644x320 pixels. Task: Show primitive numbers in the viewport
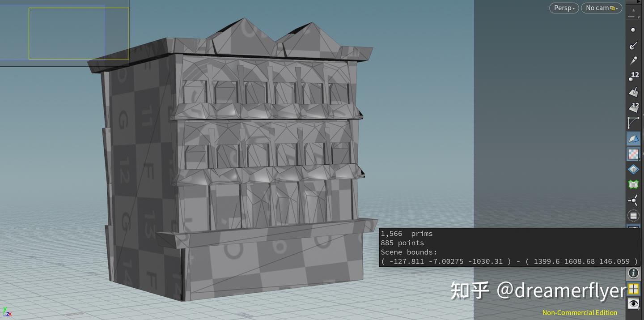click(633, 107)
